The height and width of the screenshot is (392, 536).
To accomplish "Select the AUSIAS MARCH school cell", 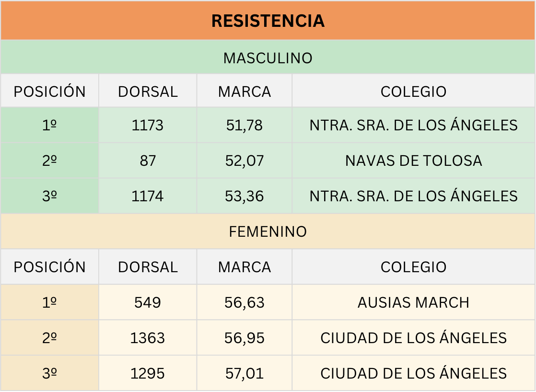I will pos(413,303).
